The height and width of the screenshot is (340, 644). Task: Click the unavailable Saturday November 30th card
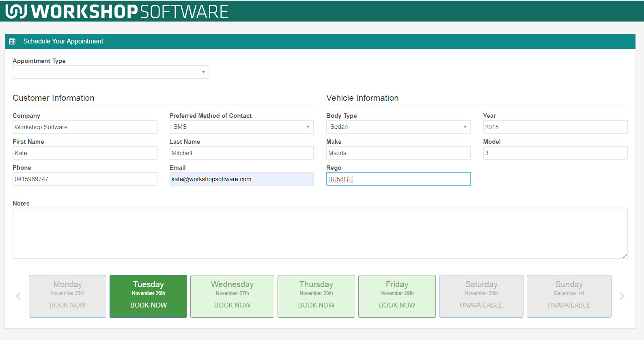[x=481, y=296]
